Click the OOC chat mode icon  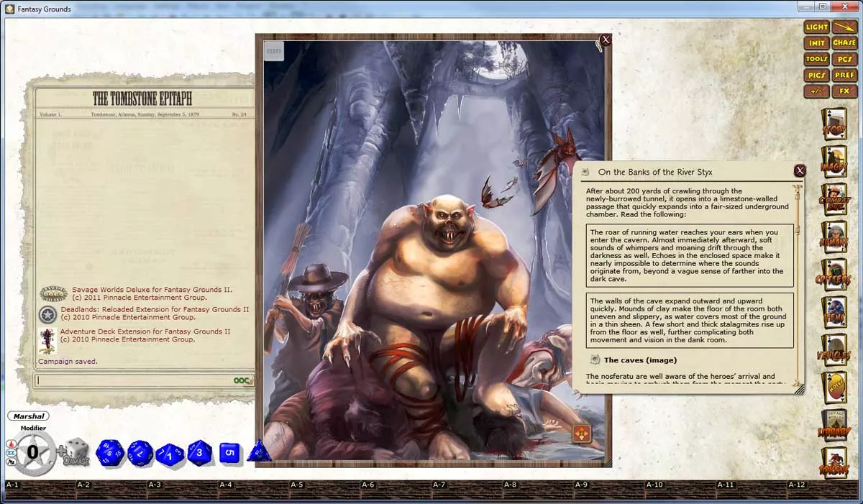pyautogui.click(x=242, y=380)
